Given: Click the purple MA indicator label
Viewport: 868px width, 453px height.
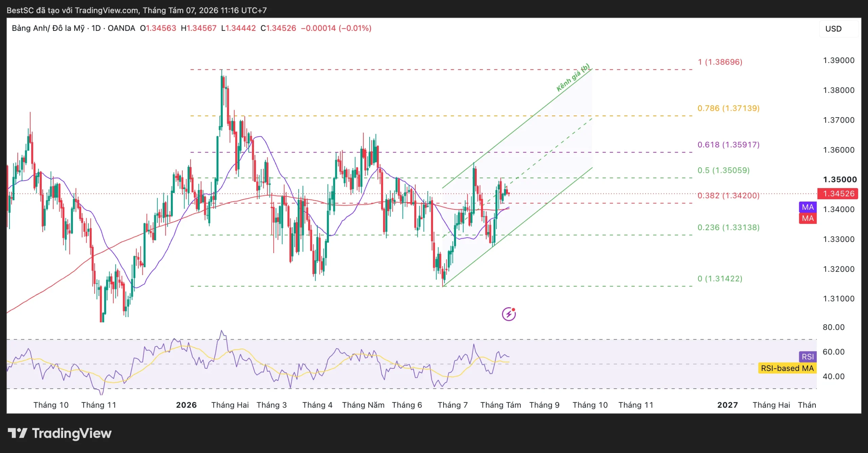Looking at the screenshot, I should pyautogui.click(x=808, y=207).
